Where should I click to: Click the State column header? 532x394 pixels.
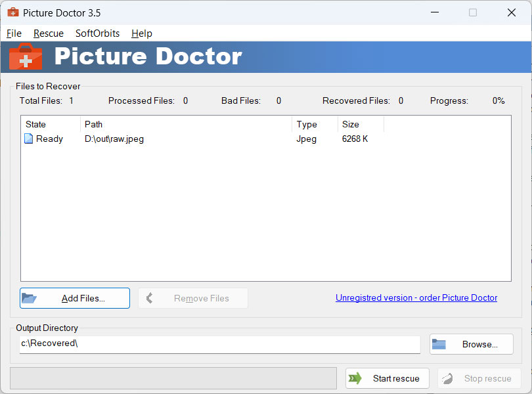(51, 124)
